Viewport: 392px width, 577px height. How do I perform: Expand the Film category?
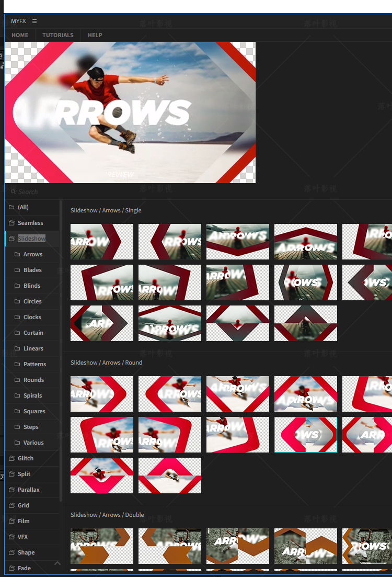[x=32, y=521]
